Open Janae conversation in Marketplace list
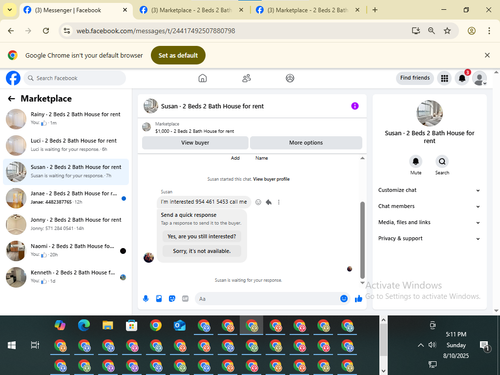 coord(66,198)
